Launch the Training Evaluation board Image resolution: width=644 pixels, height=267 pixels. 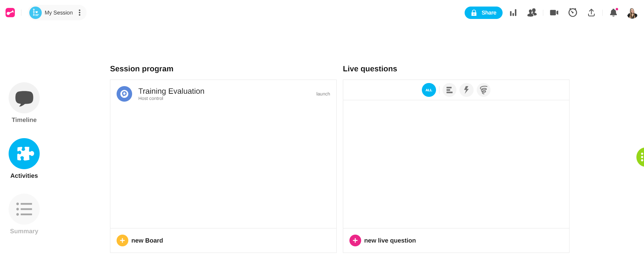click(323, 94)
